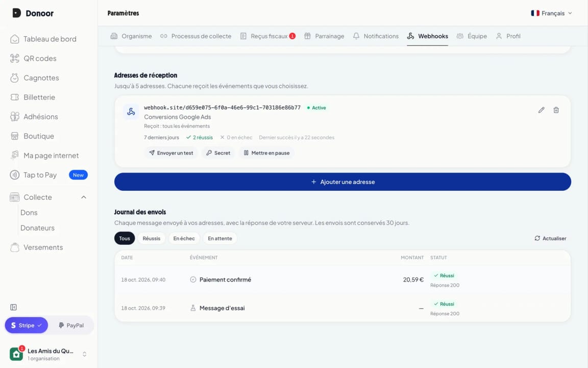Open the Parrainage tab

tap(324, 36)
